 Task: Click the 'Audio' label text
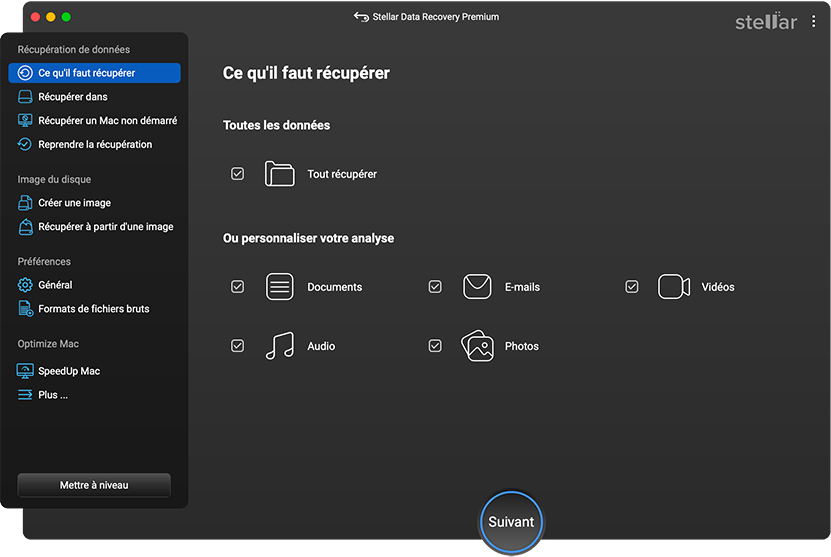[x=321, y=347]
